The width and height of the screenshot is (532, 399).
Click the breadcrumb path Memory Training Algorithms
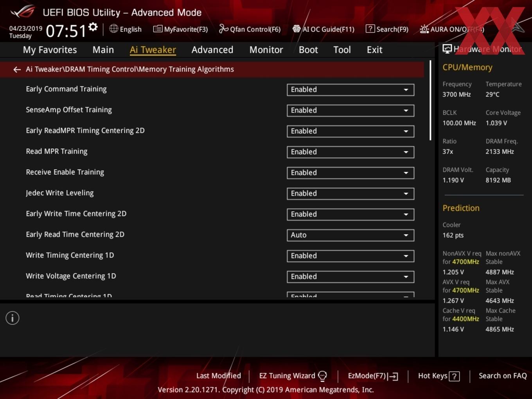click(x=186, y=69)
